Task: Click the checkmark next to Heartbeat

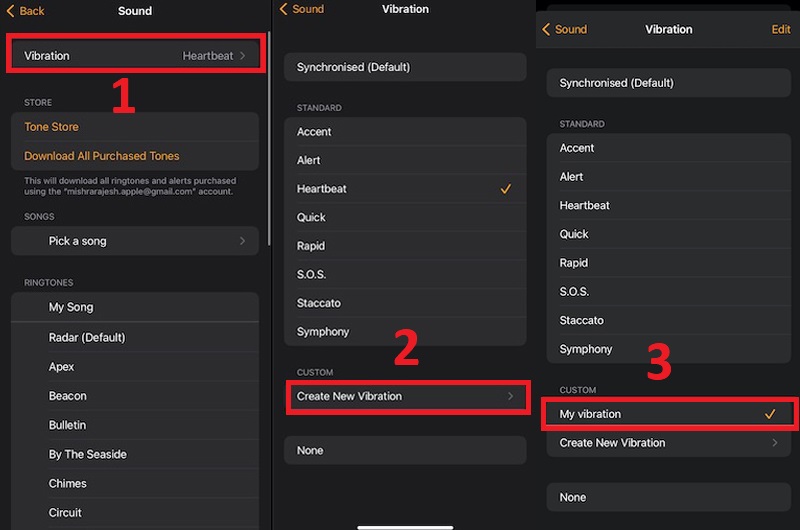Action: coord(506,189)
